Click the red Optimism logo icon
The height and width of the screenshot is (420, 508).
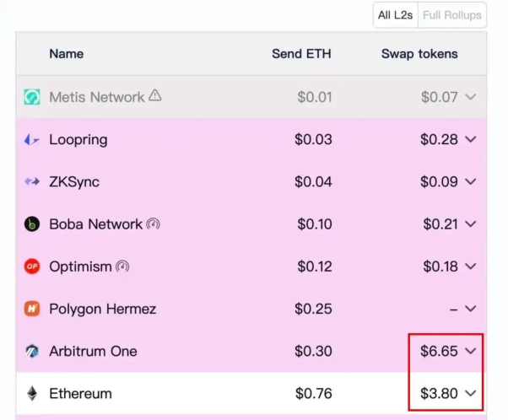point(32,267)
